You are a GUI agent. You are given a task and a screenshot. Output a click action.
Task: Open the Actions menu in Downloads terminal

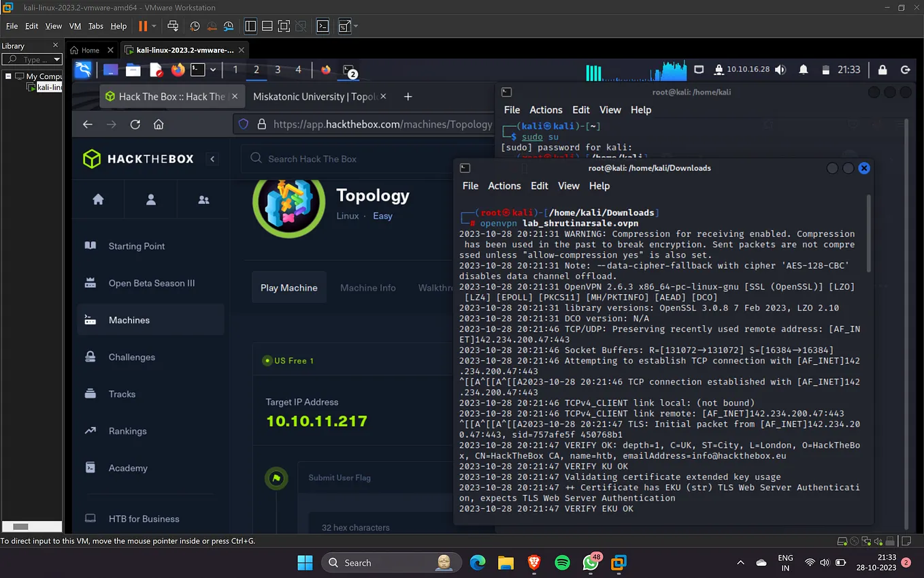(504, 186)
